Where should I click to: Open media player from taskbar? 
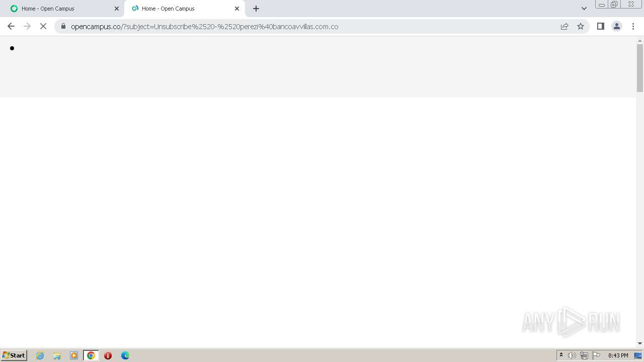pos(74,355)
